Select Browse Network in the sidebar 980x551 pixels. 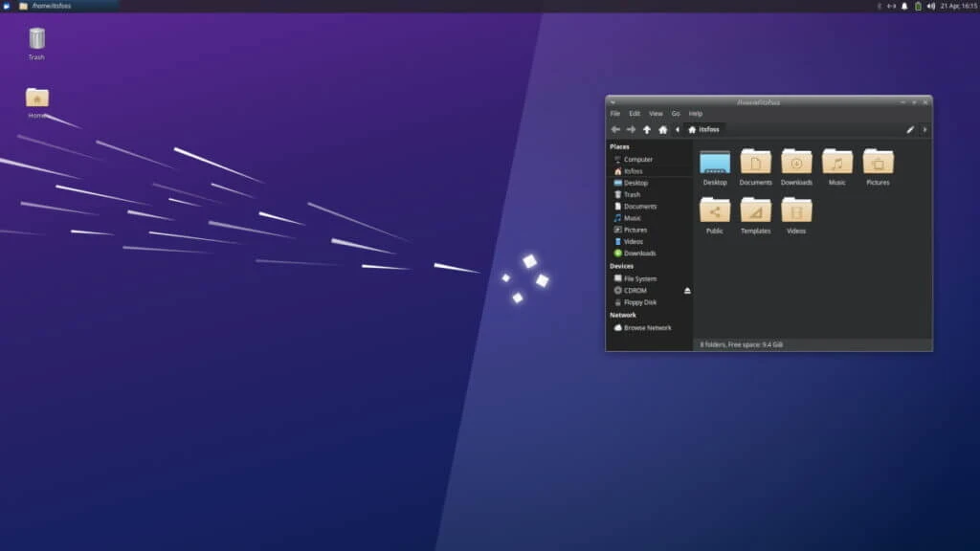point(645,326)
